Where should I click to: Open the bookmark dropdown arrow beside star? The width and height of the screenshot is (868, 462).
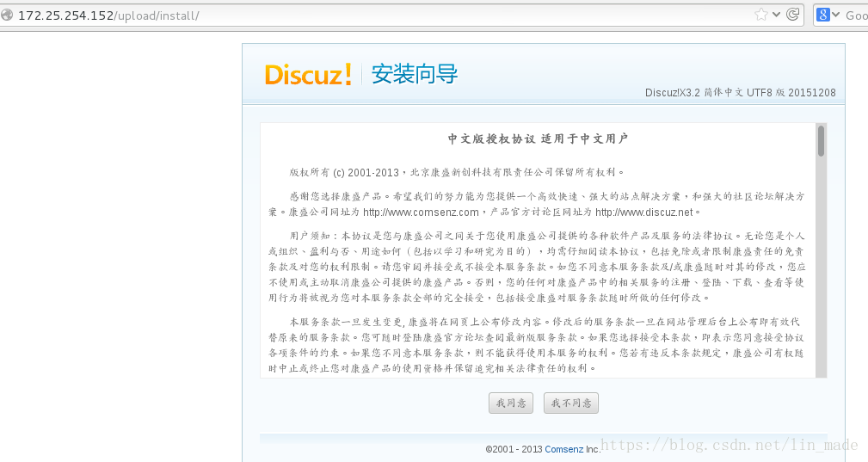[x=776, y=15]
